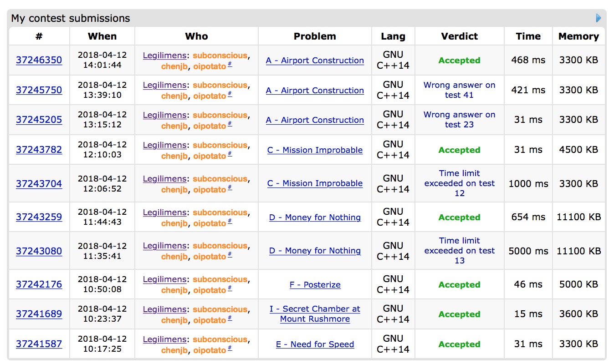Open submission 37245750

pyautogui.click(x=39, y=90)
